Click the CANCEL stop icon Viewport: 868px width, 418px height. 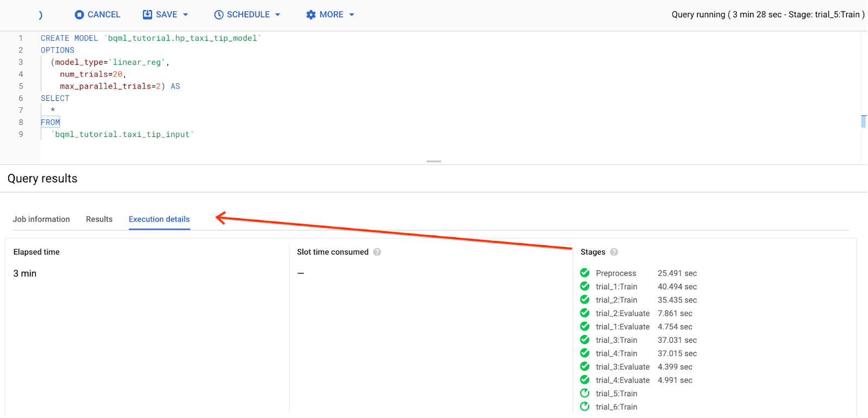pos(80,15)
